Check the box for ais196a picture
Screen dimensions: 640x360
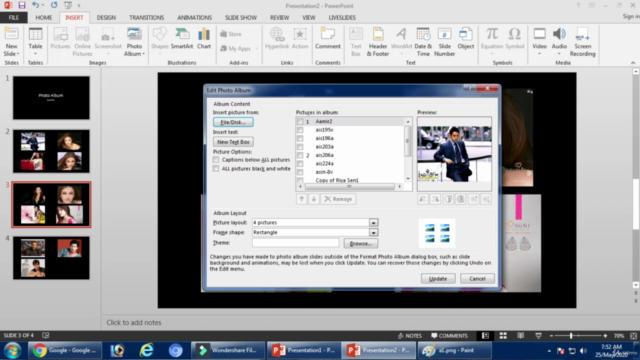tap(300, 138)
